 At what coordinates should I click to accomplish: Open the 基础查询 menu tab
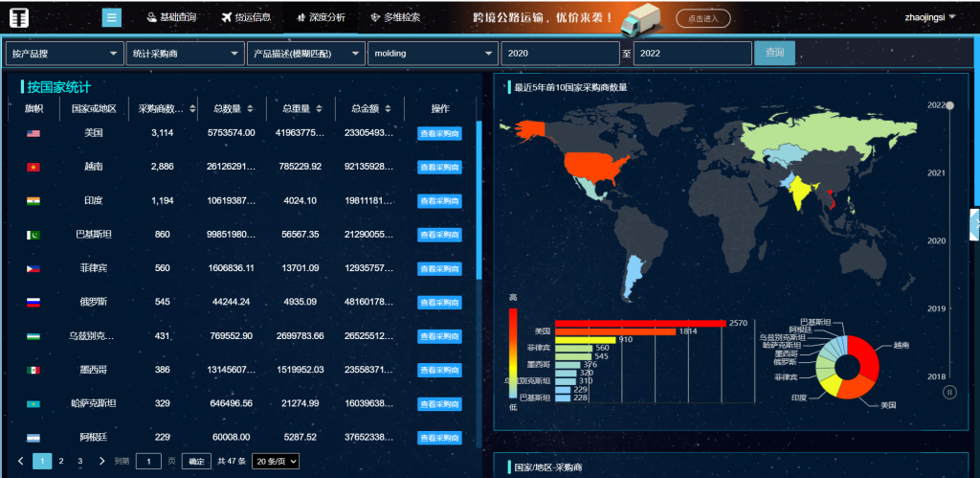tap(174, 17)
